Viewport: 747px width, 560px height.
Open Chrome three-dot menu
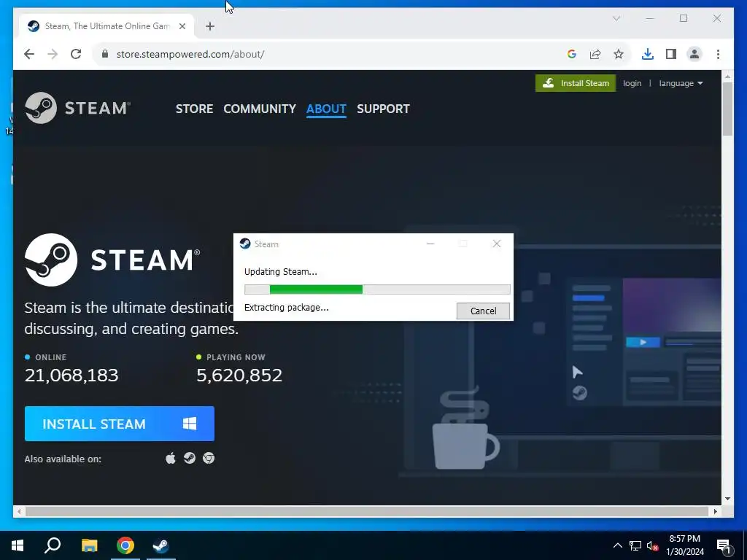718,54
